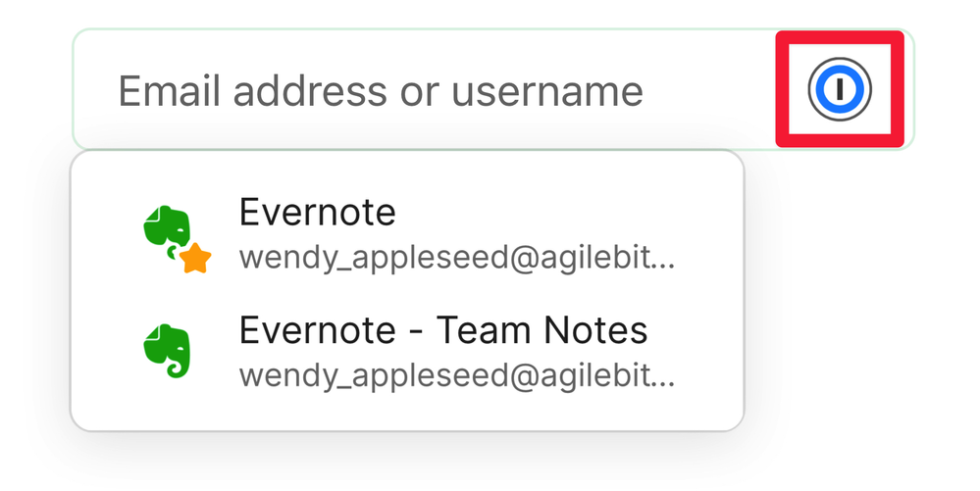The image size is (980, 491).
Task: Click the orange favorite star badge
Action: click(195, 259)
